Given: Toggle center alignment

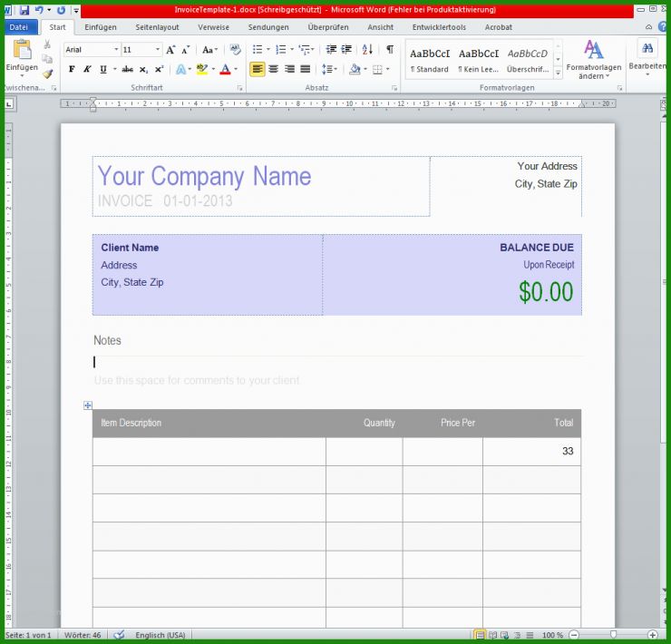Looking at the screenshot, I should click(273, 69).
